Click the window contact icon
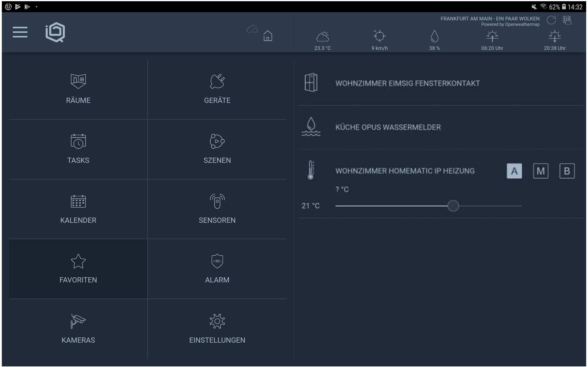588x367 pixels. pyautogui.click(x=311, y=82)
